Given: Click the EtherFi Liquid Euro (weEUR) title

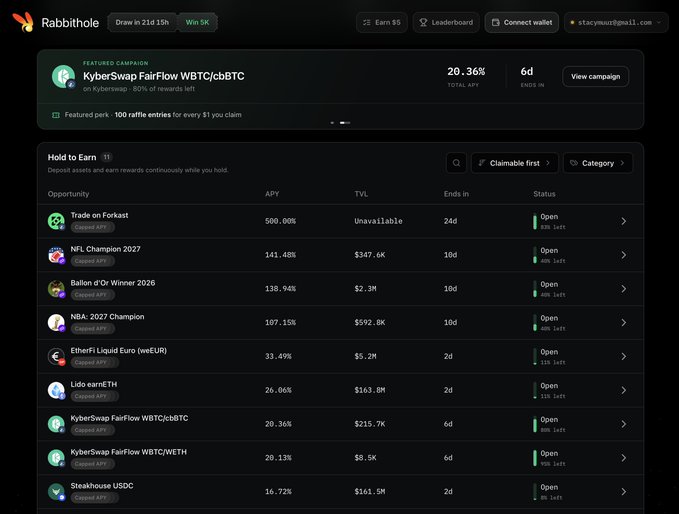Looking at the screenshot, I should click(118, 350).
